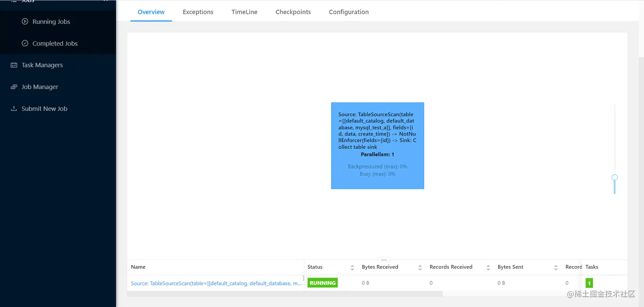Switch to the TimeLine tab
The image size is (644, 307).
(x=244, y=12)
